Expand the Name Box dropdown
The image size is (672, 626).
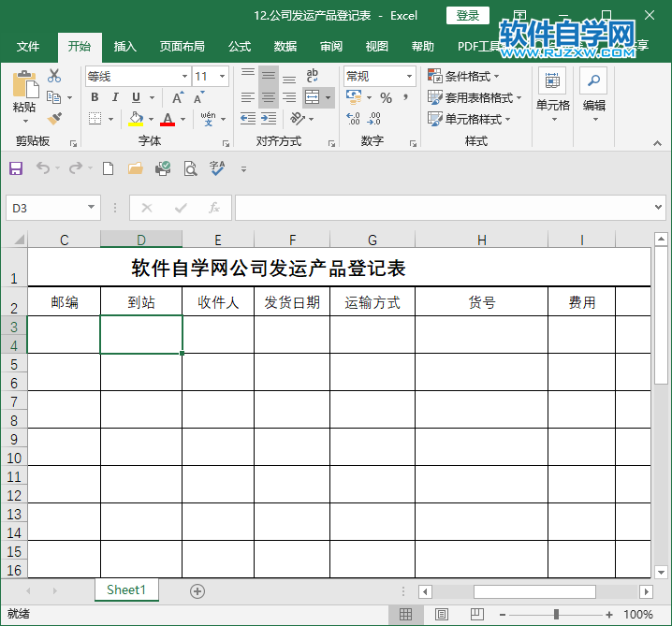pyautogui.click(x=92, y=208)
